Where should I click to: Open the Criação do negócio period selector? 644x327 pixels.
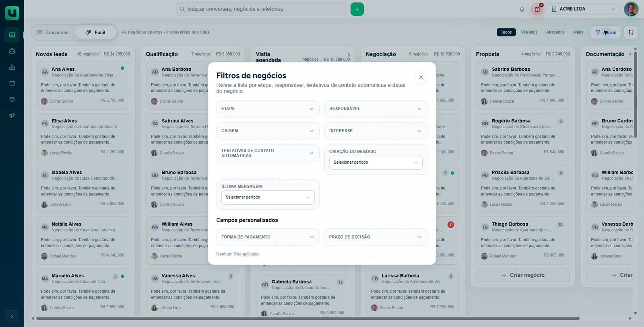click(x=376, y=162)
